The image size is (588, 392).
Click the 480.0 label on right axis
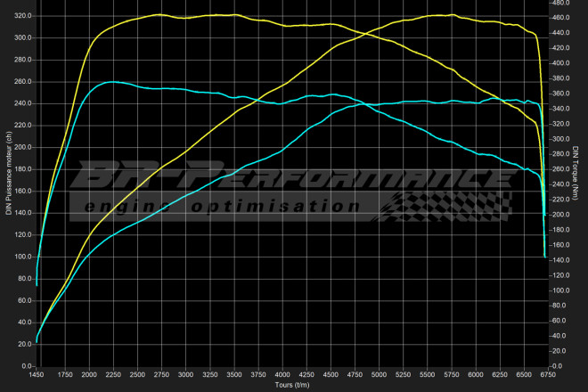click(x=560, y=3)
